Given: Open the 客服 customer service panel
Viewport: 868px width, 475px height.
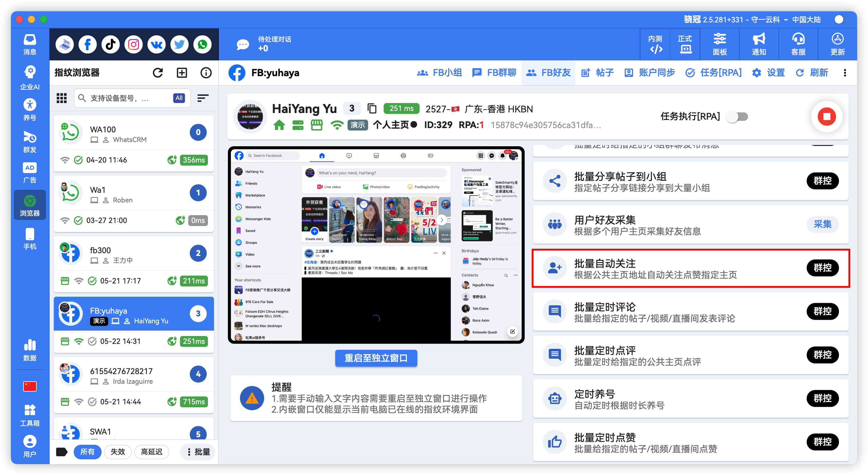Looking at the screenshot, I should coord(798,44).
